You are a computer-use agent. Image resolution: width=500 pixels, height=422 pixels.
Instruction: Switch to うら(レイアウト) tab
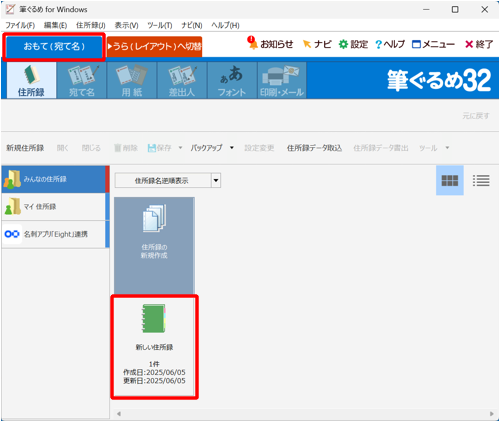click(155, 47)
